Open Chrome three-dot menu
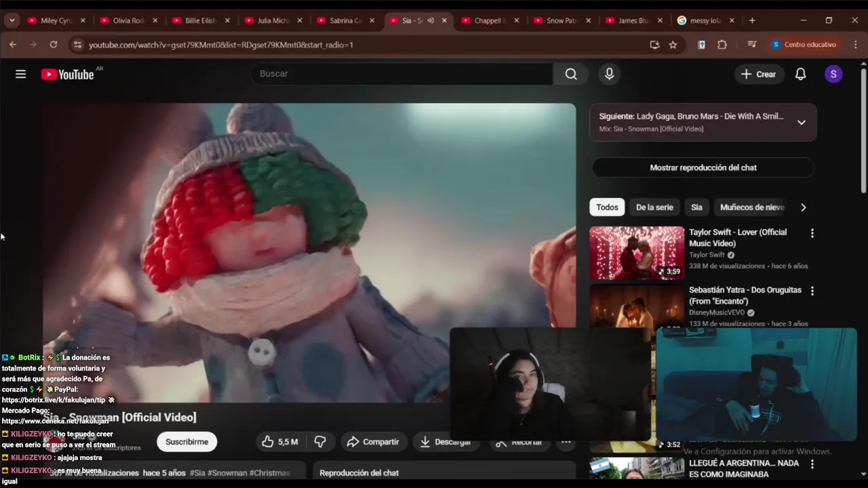Image resolution: width=868 pixels, height=488 pixels. (x=854, y=45)
